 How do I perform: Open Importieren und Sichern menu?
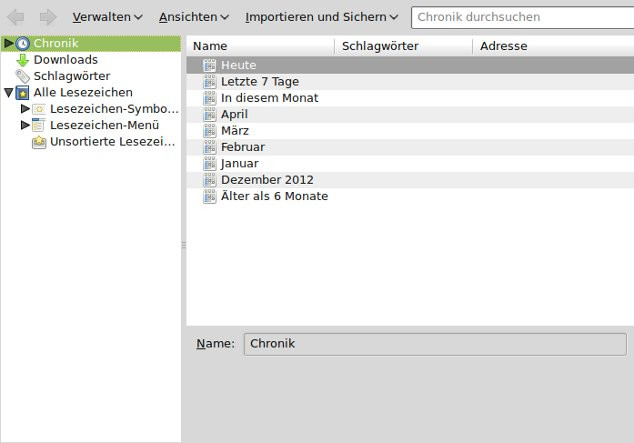[321, 17]
